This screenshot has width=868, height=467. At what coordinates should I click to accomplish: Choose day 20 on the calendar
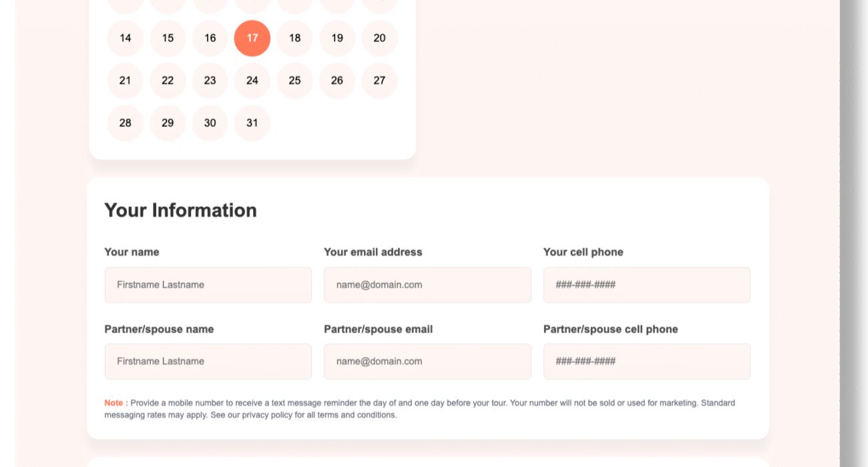(x=379, y=38)
